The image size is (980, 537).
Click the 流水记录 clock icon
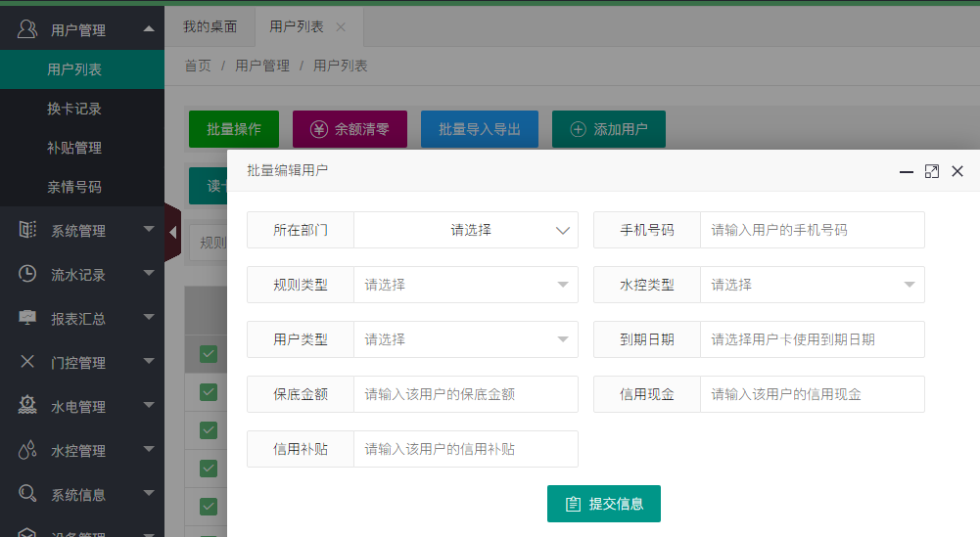(x=27, y=274)
